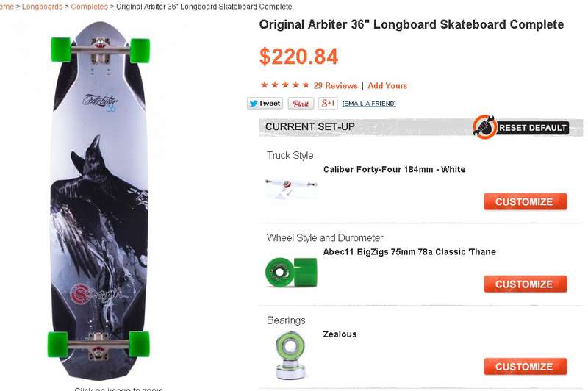Customize the Bearings option
This screenshot has width=588, height=391.
(526, 367)
